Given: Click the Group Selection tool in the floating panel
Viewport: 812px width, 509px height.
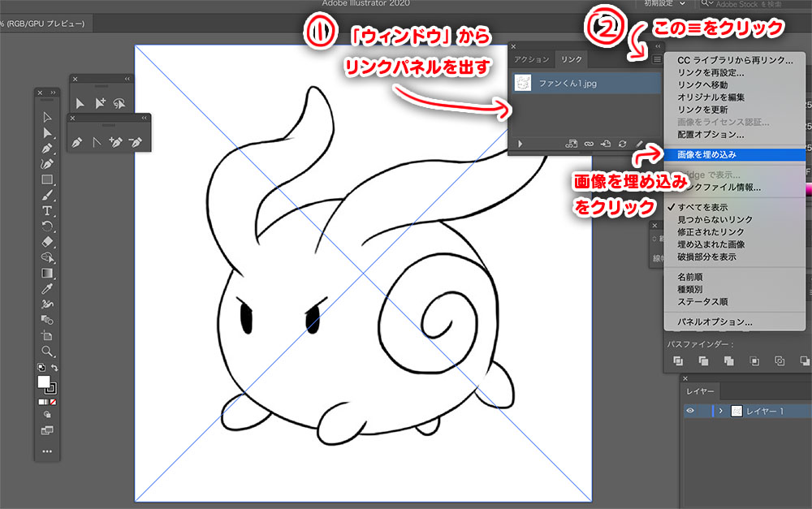Looking at the screenshot, I should (100, 103).
